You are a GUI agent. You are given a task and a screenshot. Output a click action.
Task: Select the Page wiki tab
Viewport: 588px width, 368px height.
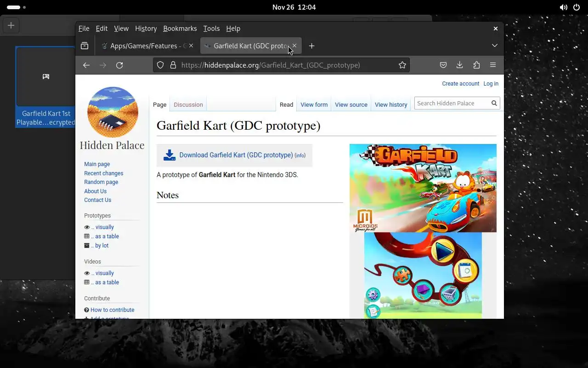(x=160, y=105)
